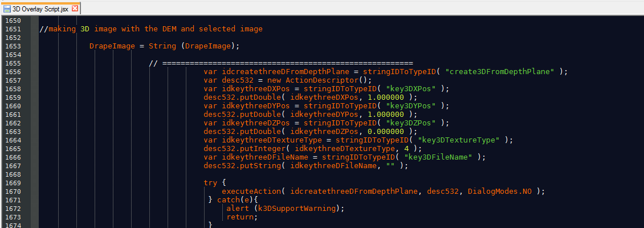
Task: Click line number 1656 in the gutter
Action: [x=12, y=71]
